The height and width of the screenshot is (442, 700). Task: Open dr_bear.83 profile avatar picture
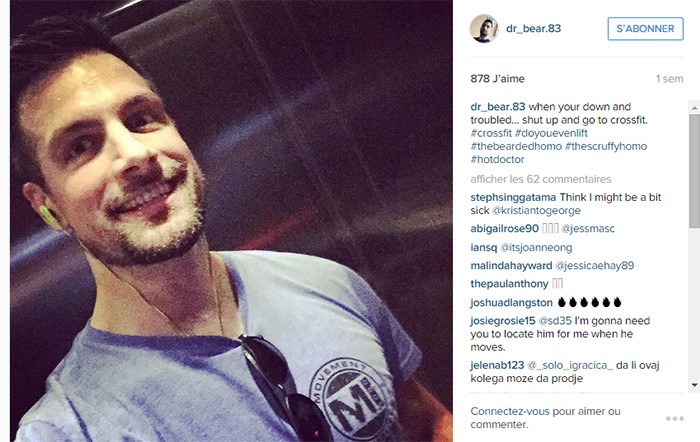tap(484, 28)
